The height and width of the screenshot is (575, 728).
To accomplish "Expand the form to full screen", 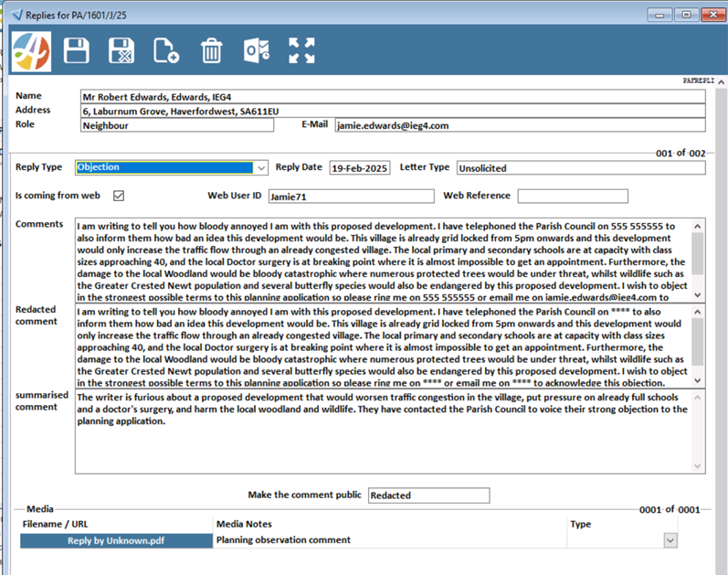I will pos(301,50).
